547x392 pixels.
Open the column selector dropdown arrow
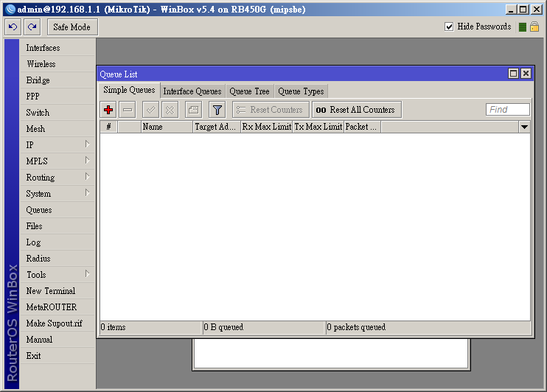pyautogui.click(x=524, y=127)
